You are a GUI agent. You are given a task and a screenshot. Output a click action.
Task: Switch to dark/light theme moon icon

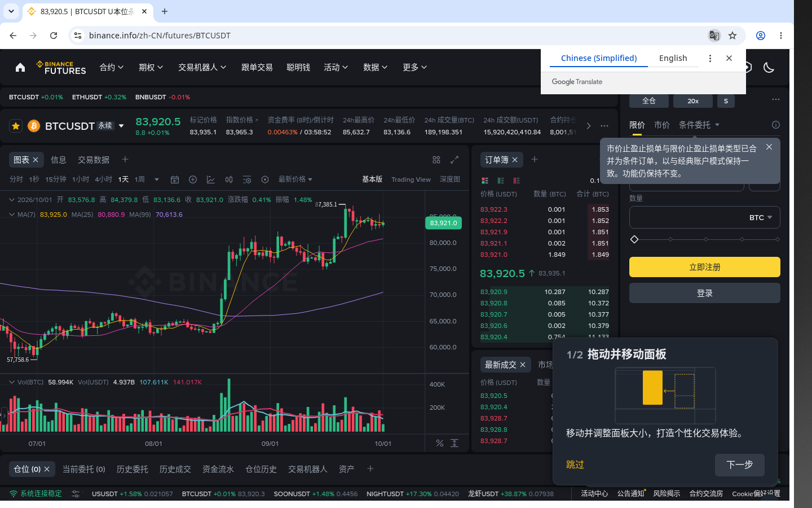point(769,68)
